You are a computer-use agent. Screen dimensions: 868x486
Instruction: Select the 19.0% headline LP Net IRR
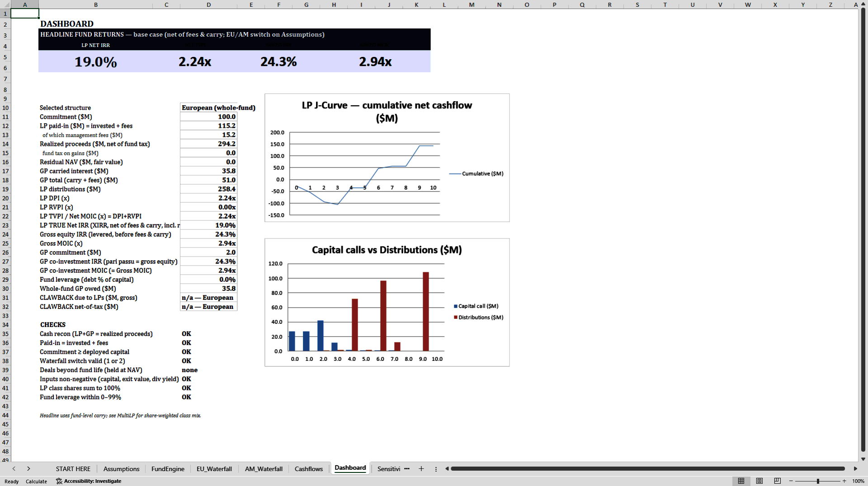pyautogui.click(x=95, y=61)
